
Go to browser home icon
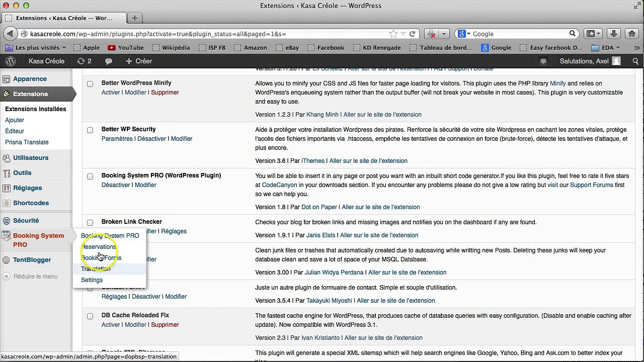click(632, 34)
